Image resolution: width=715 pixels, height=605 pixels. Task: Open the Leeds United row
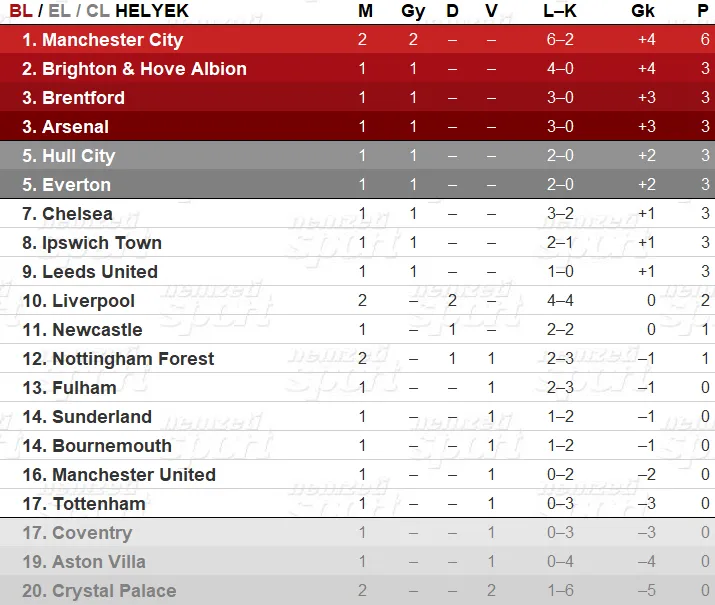(x=358, y=272)
